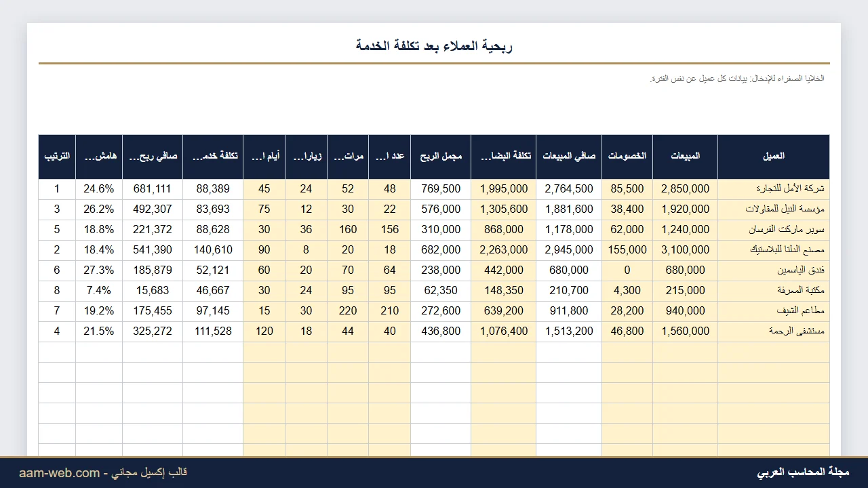Click the times cell showing 160
The width and height of the screenshot is (868, 488).
click(348, 230)
